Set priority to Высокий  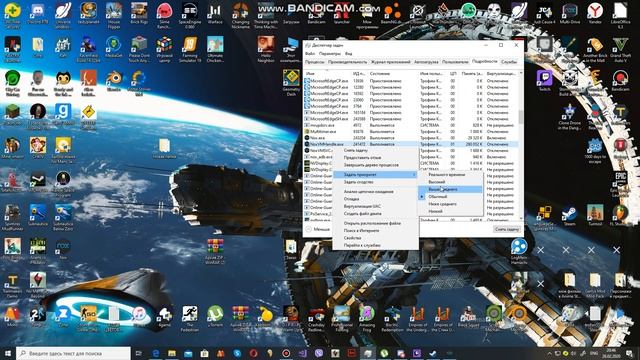click(451, 182)
